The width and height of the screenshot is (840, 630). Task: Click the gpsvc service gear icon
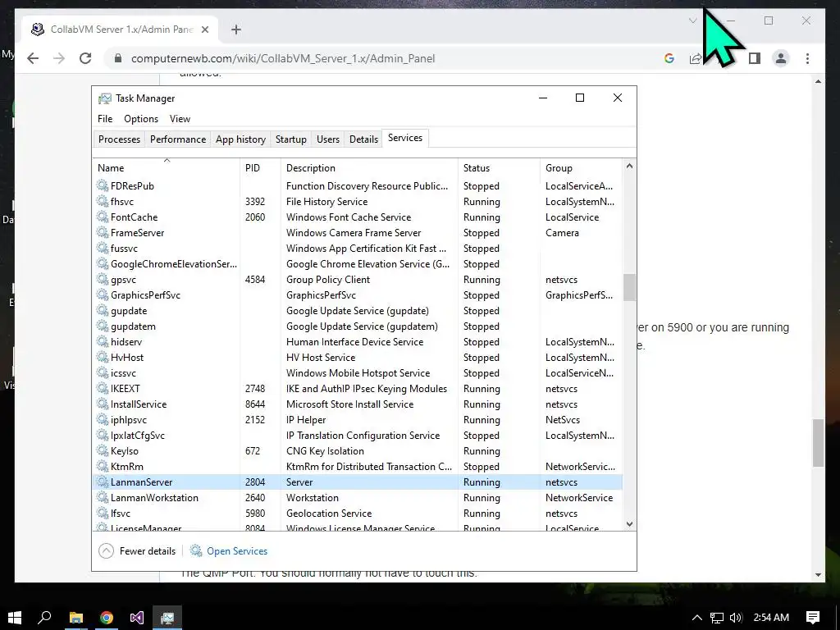[x=103, y=279]
